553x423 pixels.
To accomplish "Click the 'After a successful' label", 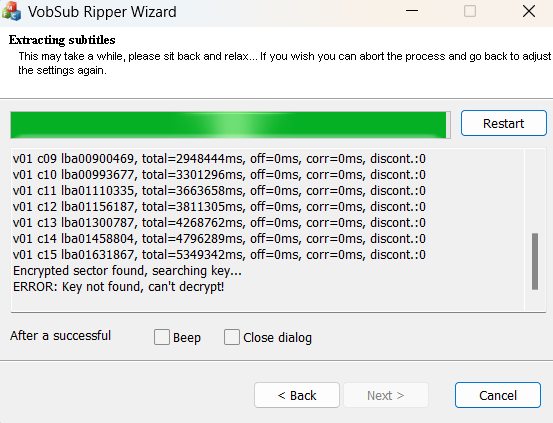I will [60, 336].
